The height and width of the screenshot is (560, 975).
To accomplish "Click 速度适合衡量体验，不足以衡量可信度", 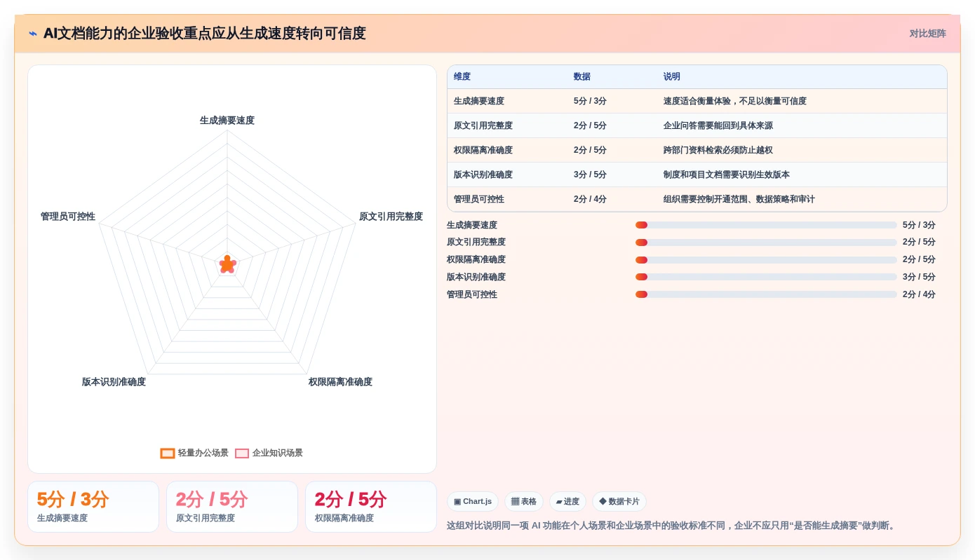I will click(735, 101).
